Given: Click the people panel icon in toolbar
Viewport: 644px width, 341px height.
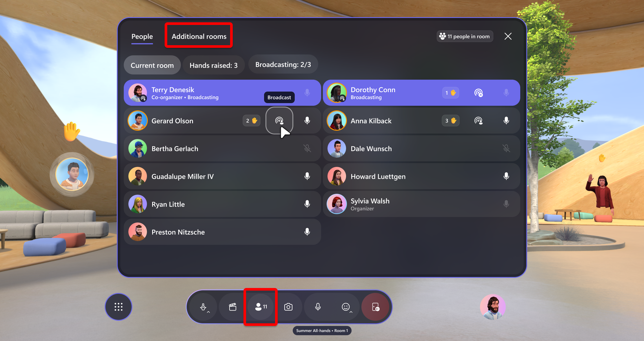Looking at the screenshot, I should point(261,307).
